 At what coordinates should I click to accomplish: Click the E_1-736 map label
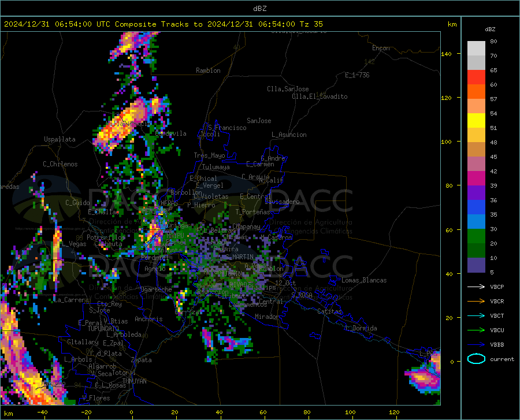[357, 75]
